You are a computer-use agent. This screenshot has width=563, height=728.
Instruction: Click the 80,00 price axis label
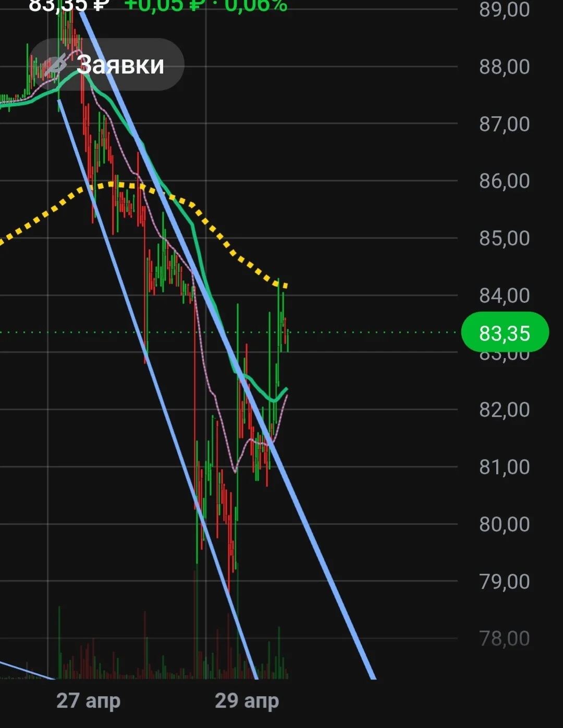(x=505, y=524)
